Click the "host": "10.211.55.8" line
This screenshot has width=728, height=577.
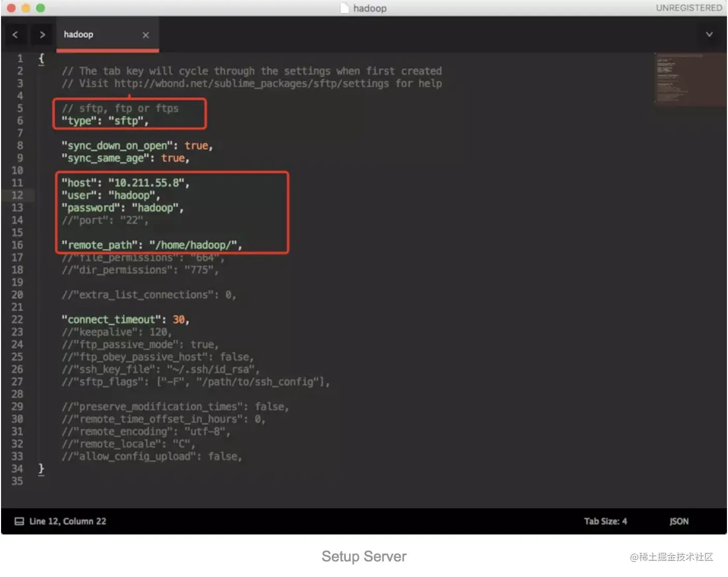click(x=125, y=183)
